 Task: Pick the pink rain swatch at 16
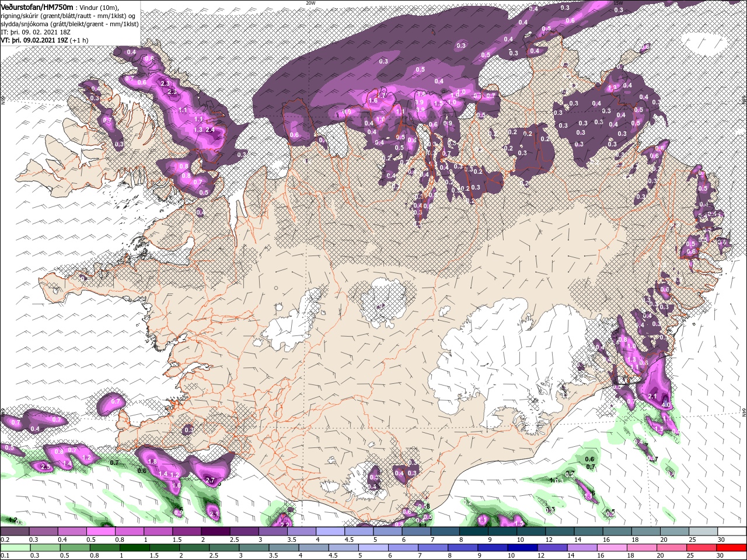[613, 548]
